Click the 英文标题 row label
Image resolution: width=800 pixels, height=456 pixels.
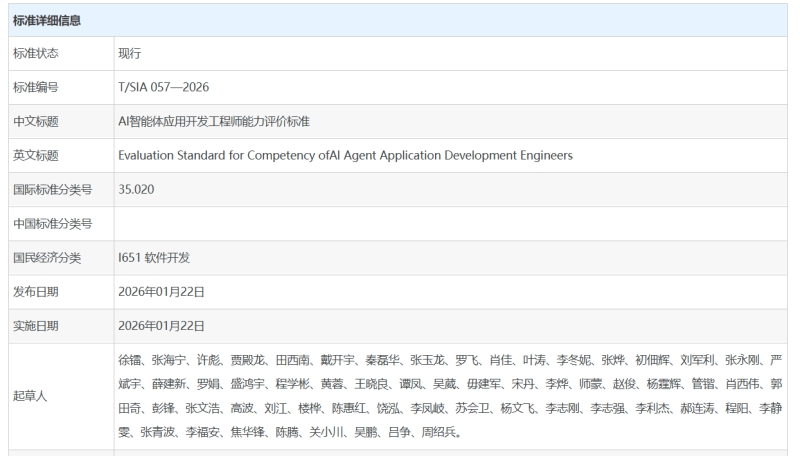pyautogui.click(x=35, y=156)
